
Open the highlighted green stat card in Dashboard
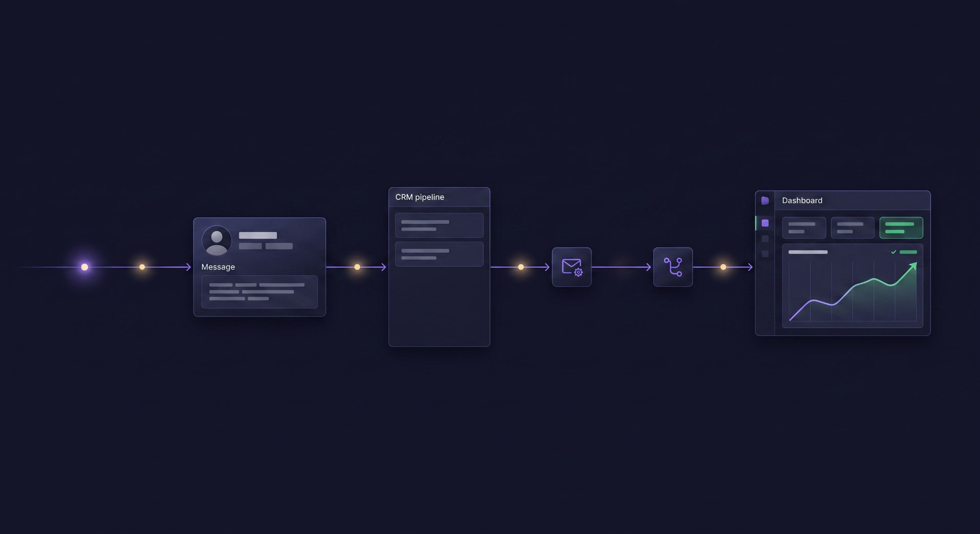pyautogui.click(x=901, y=228)
